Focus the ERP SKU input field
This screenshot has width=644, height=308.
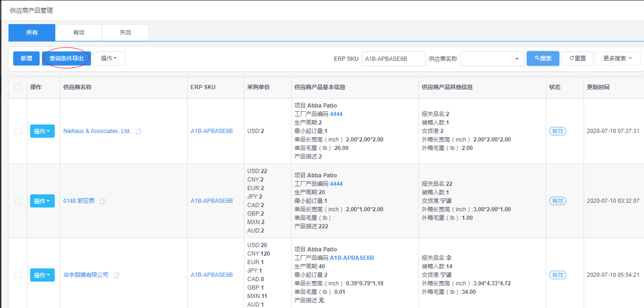[394, 58]
